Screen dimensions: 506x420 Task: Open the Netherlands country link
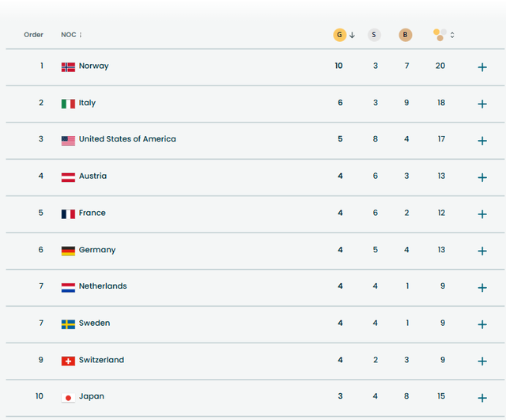(x=103, y=286)
